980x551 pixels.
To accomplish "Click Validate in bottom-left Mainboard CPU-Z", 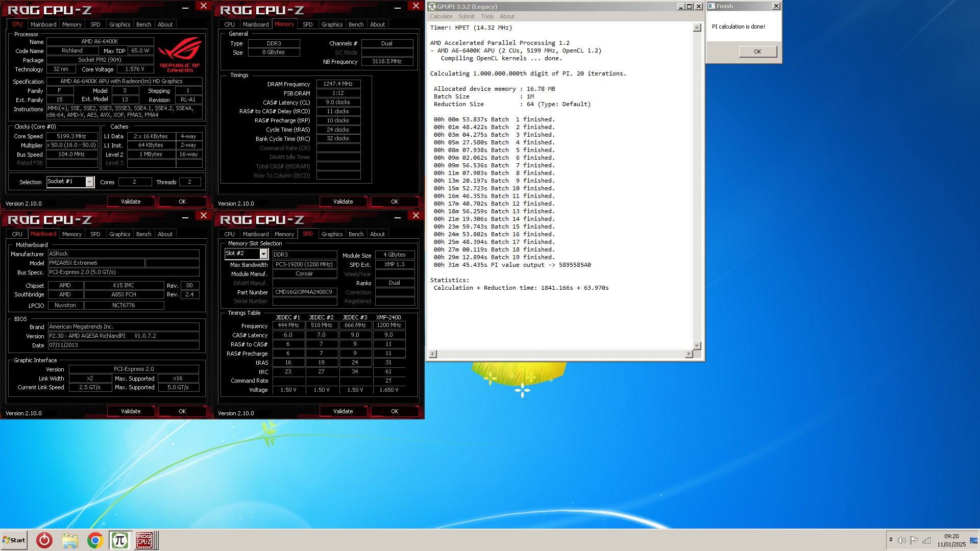I will (x=131, y=411).
